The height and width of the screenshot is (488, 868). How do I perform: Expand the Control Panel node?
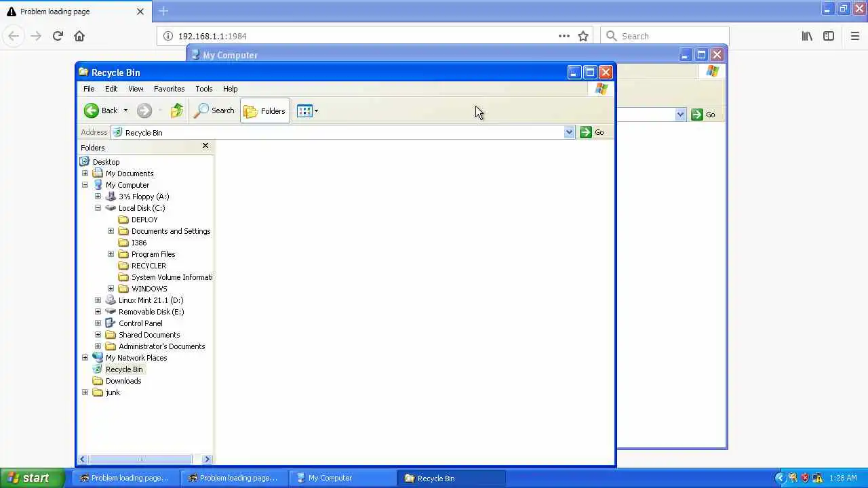(98, 323)
